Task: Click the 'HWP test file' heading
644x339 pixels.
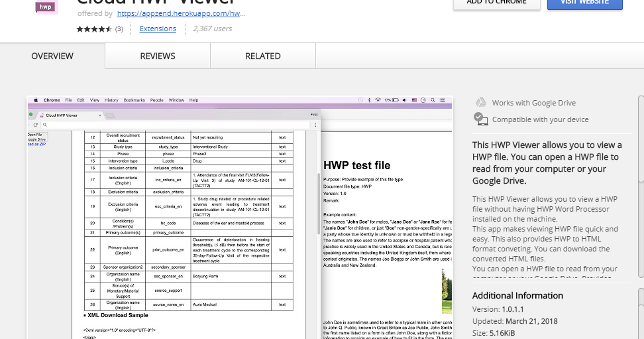Action: [357, 165]
